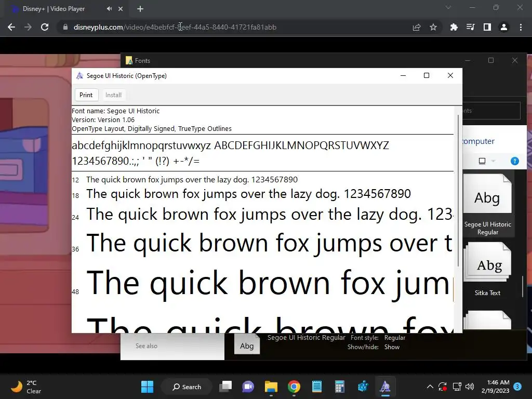Screen dimensions: 532x399
Task: Expand the view options dropdown arrow
Action: [494, 161]
